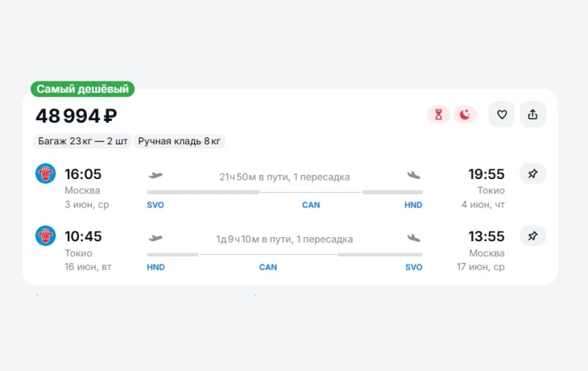Pin the Moscow to Tokyo 16:05 flight
The height and width of the screenshot is (371, 588).
(x=532, y=174)
